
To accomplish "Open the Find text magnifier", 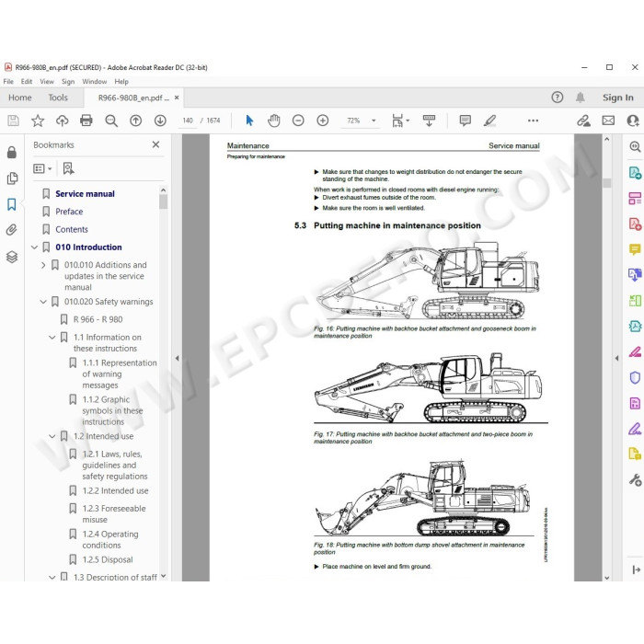I will click(x=111, y=121).
